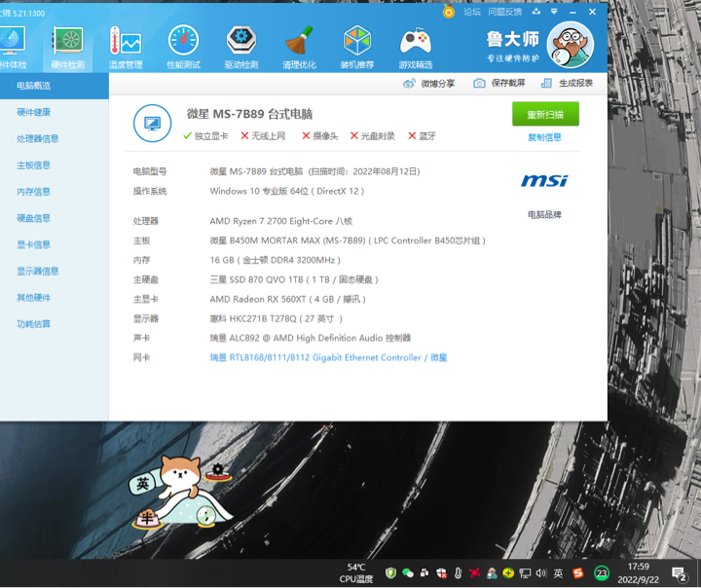This screenshot has height=588, width=701.
Task: Click motherboard text 微星 B450M MORTAR MAX
Action: click(348, 240)
